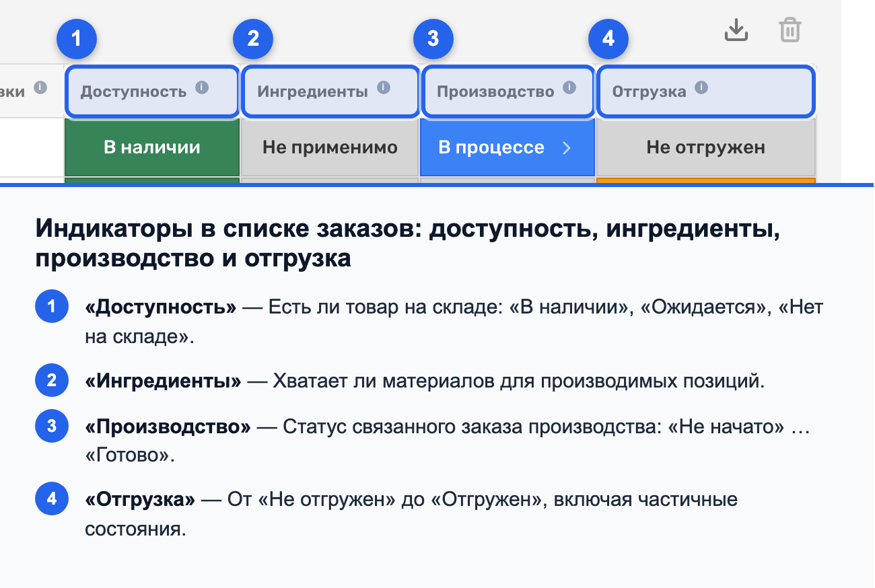Click the Не отгружен status cell
The width and height of the screenshot is (875, 588).
[706, 147]
